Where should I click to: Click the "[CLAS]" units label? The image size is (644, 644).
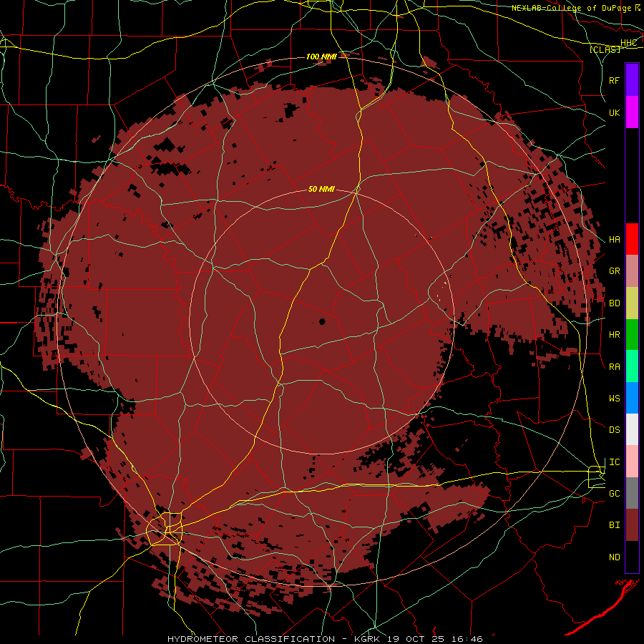pos(605,49)
